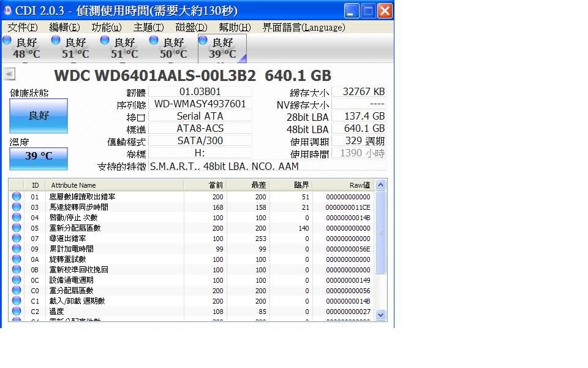This screenshot has width=588, height=368.
Task: Open the 編輯(E) menu
Action: [64, 28]
